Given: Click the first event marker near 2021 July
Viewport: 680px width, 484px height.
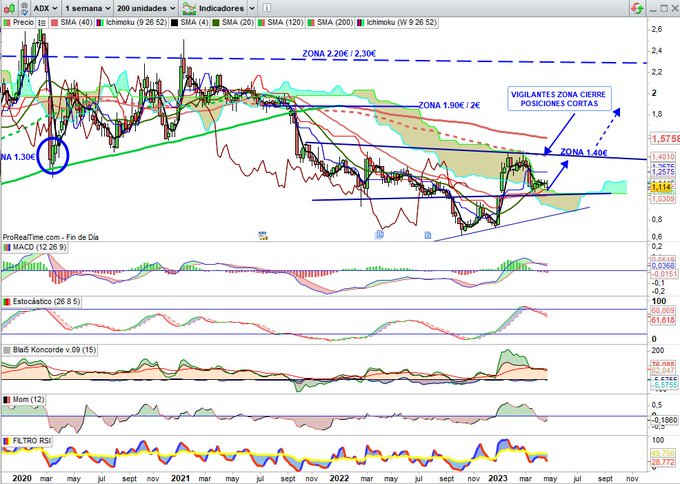Looking at the screenshot, I should tap(262, 235).
